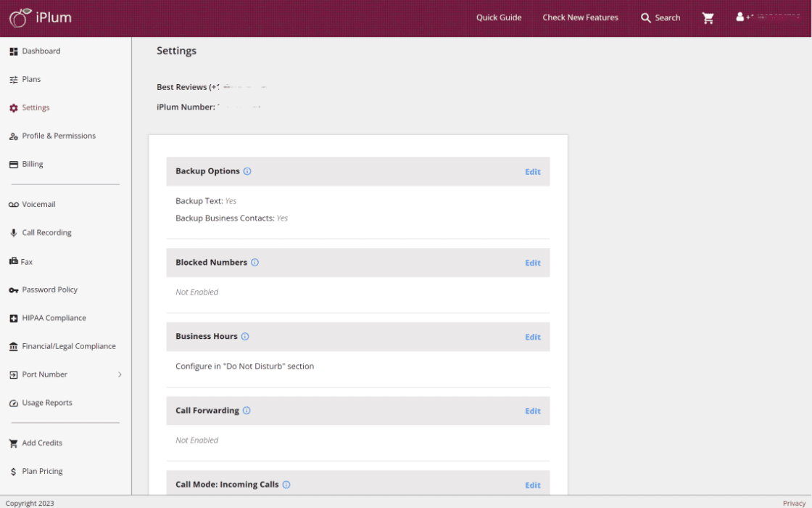The height and width of the screenshot is (508, 812).
Task: Expand the Port Number submenu arrow
Action: pos(120,374)
